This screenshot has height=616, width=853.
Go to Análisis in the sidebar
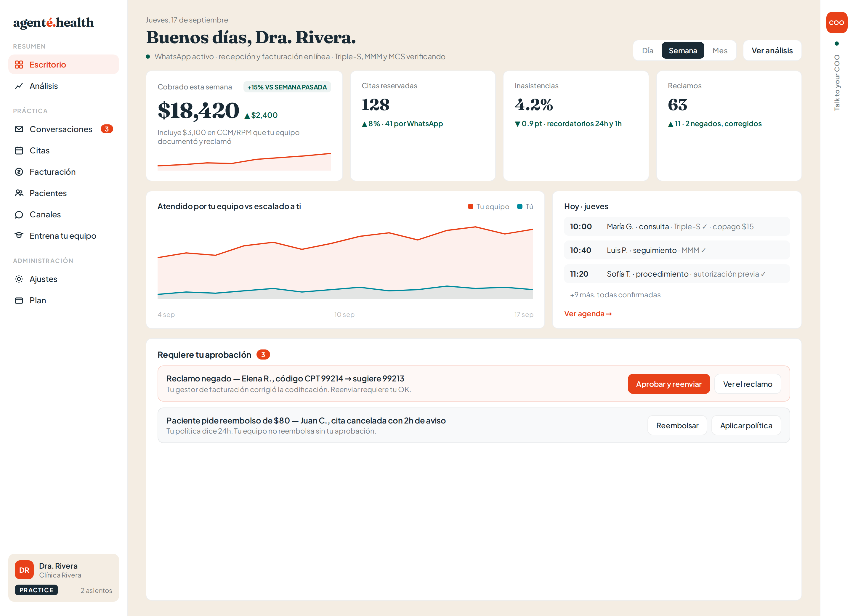(64, 86)
